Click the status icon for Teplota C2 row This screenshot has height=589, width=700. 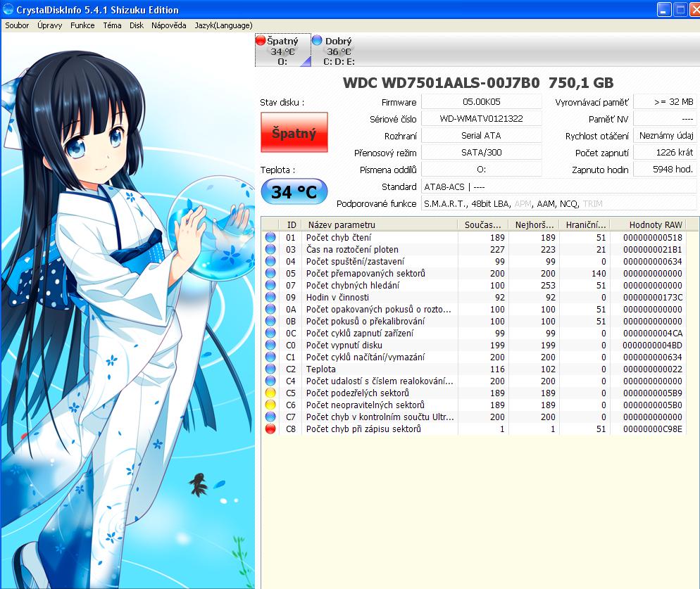(270, 369)
